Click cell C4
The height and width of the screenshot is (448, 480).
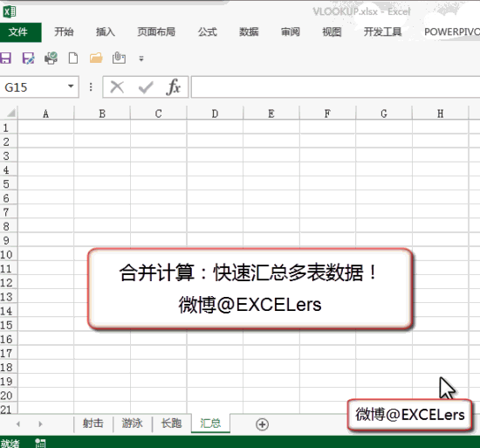159,169
